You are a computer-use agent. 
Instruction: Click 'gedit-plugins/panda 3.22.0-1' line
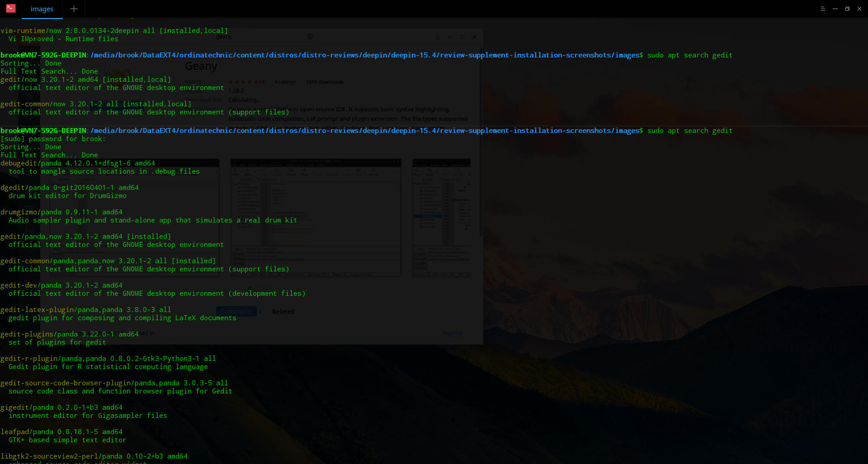pos(70,334)
